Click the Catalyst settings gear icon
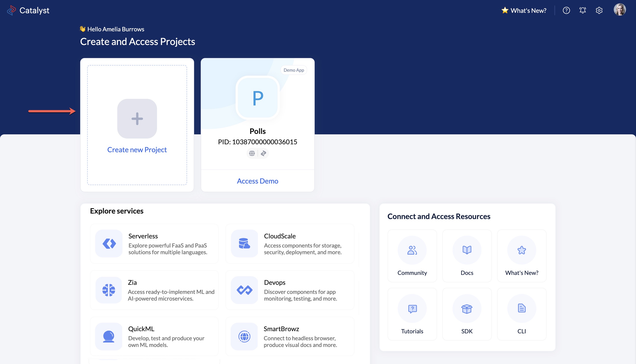Screen dimensions: 636x364 point(599,10)
